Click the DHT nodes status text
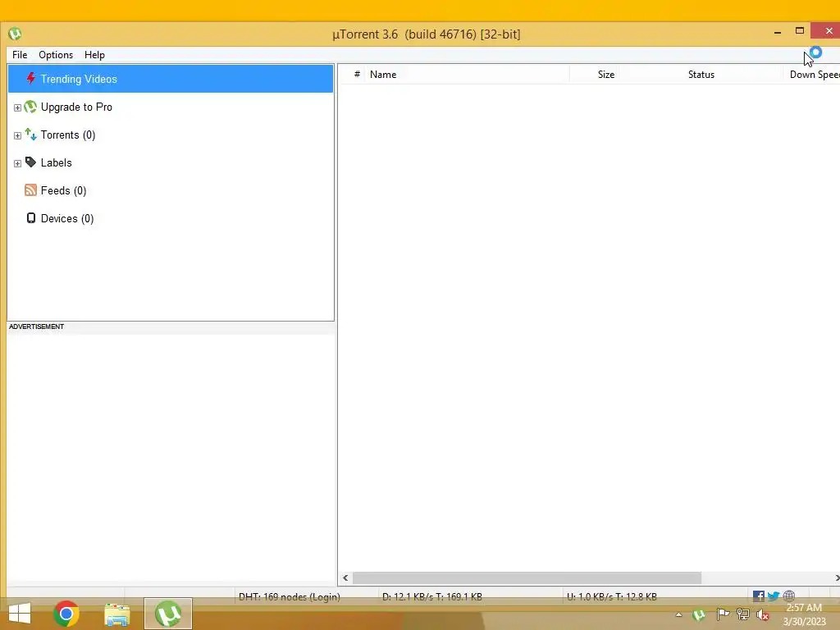The width and height of the screenshot is (840, 630). [x=290, y=596]
